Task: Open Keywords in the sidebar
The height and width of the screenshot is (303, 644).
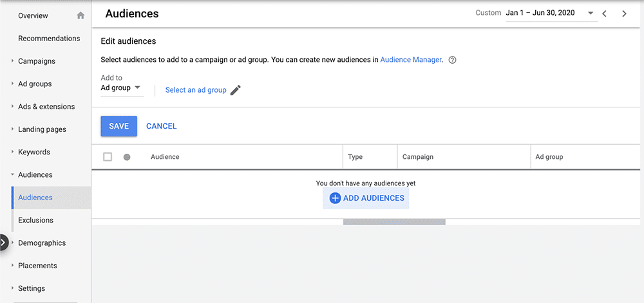Action: [x=34, y=152]
